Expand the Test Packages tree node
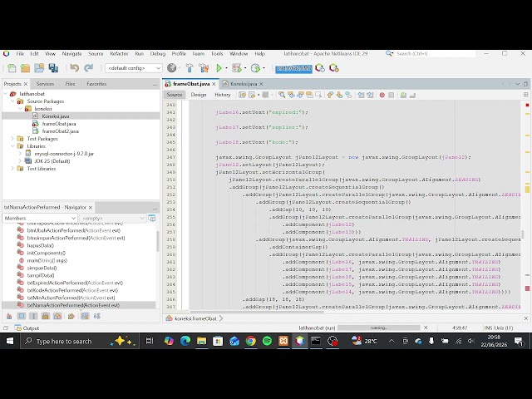 coord(12,139)
